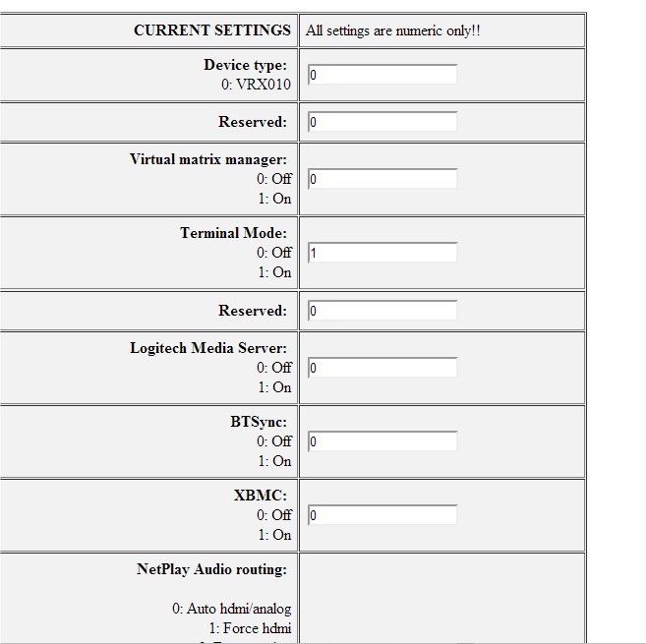Click the Logitech Media Server input field

[x=382, y=368]
